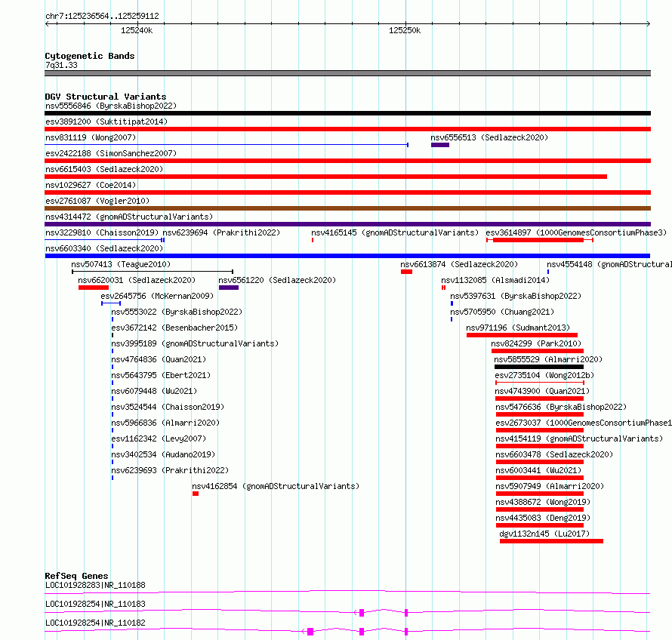Select the red nsv4162854 variant block

coord(196,494)
